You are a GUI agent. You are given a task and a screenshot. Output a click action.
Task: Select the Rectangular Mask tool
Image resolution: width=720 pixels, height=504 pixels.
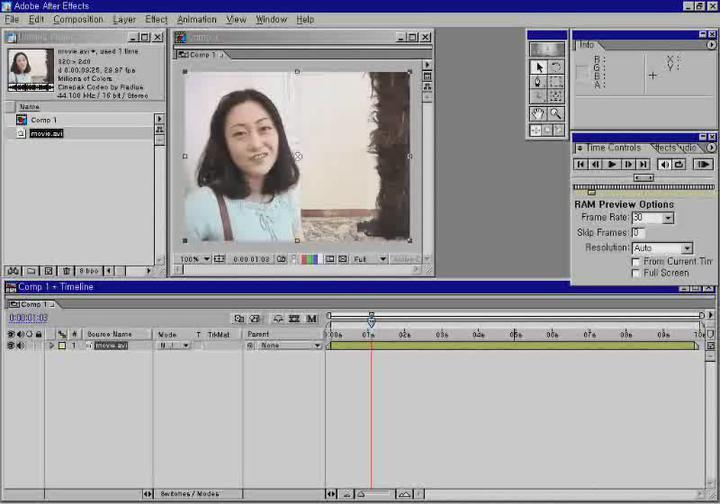556,82
